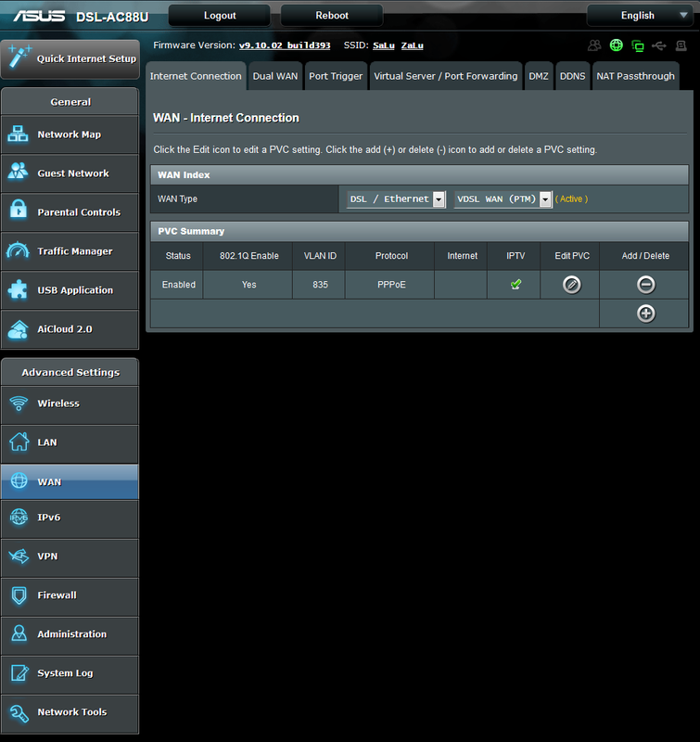Open the Network Map page
700x742 pixels.
(x=70, y=134)
